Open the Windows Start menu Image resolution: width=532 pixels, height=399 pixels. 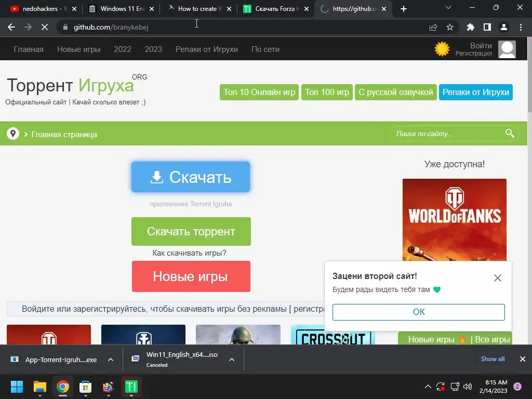point(17,387)
